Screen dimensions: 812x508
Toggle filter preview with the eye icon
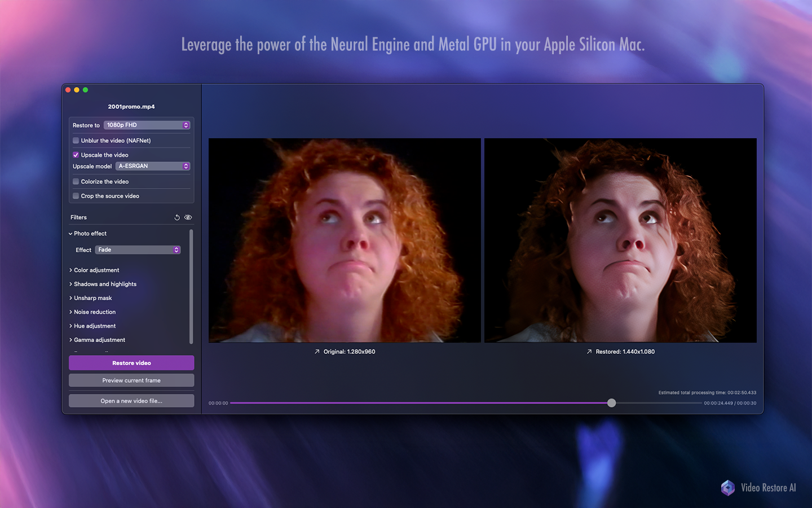coord(188,217)
